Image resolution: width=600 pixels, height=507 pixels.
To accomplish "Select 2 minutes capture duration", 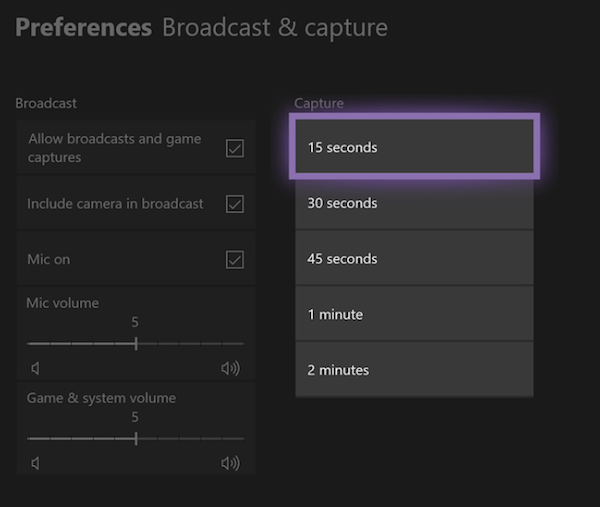I will click(414, 370).
